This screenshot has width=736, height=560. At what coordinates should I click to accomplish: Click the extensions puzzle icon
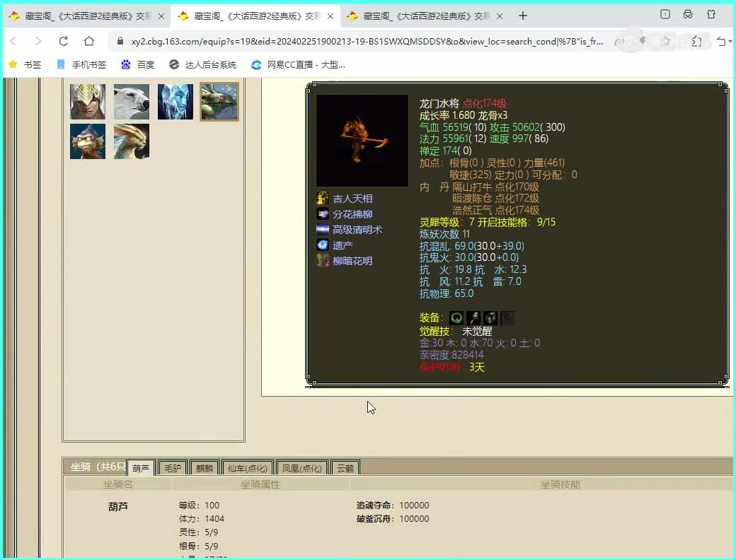pyautogui.click(x=696, y=42)
